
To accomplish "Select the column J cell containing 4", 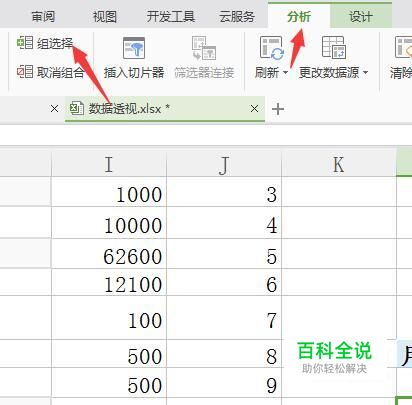I will coord(224,222).
